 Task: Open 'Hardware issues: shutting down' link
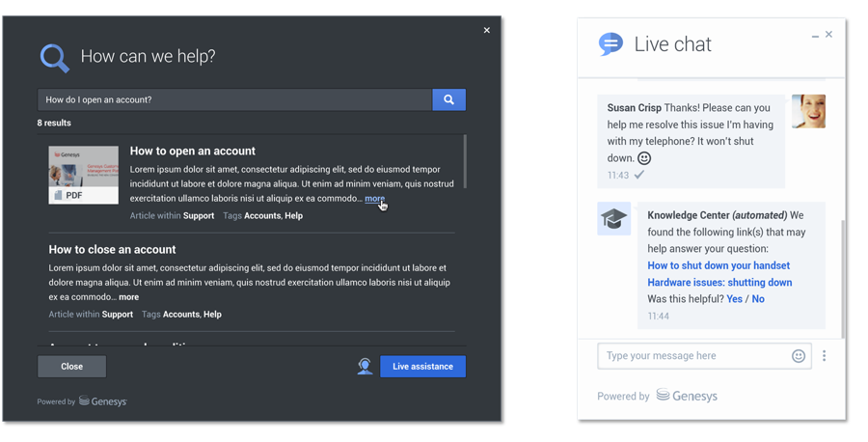pos(719,283)
